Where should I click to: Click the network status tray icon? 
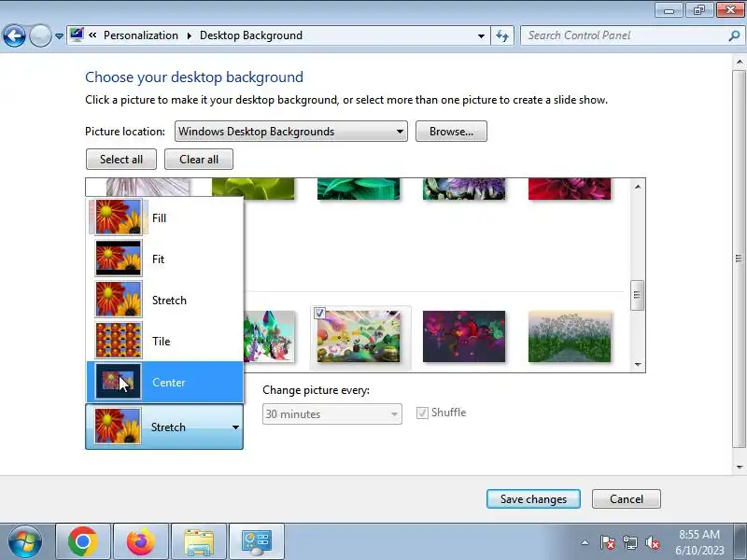click(x=629, y=542)
